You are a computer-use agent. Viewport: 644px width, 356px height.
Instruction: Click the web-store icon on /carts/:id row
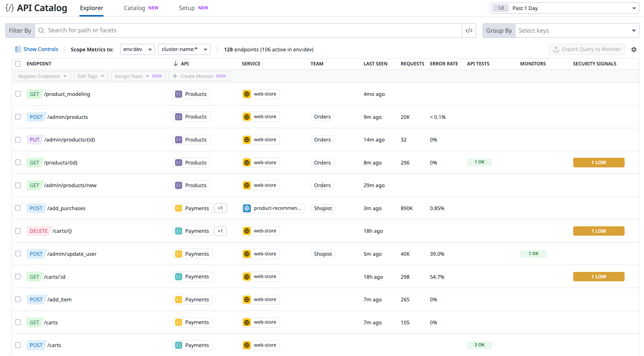[247, 277]
